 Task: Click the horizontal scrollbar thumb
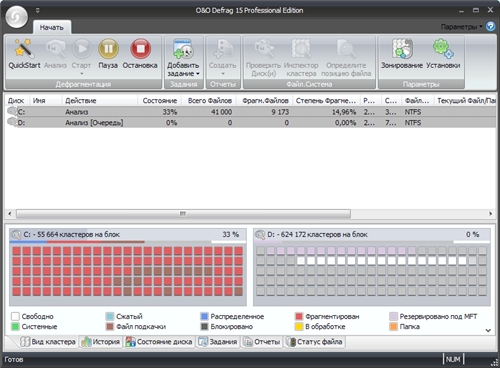pos(183,213)
